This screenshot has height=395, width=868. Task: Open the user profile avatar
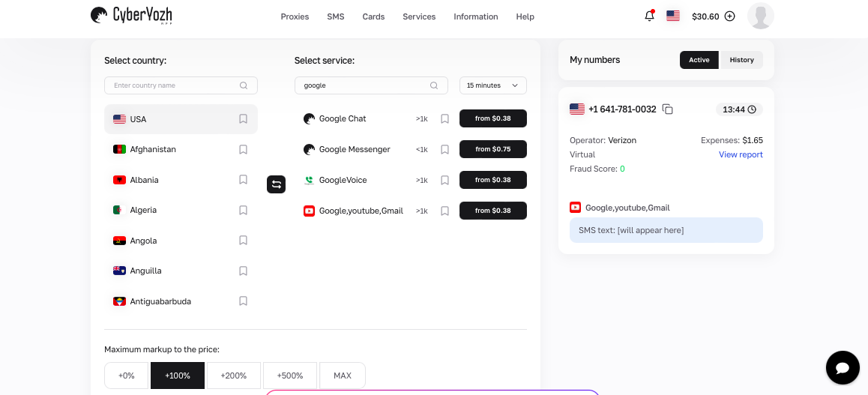coord(761,16)
